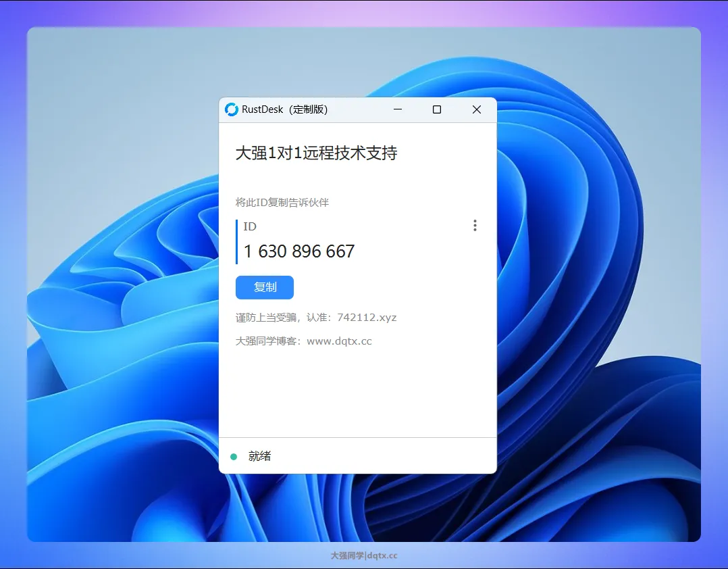Screen dimensions: 728x569
Task: Minimize the RustDesk window
Action: click(398, 109)
